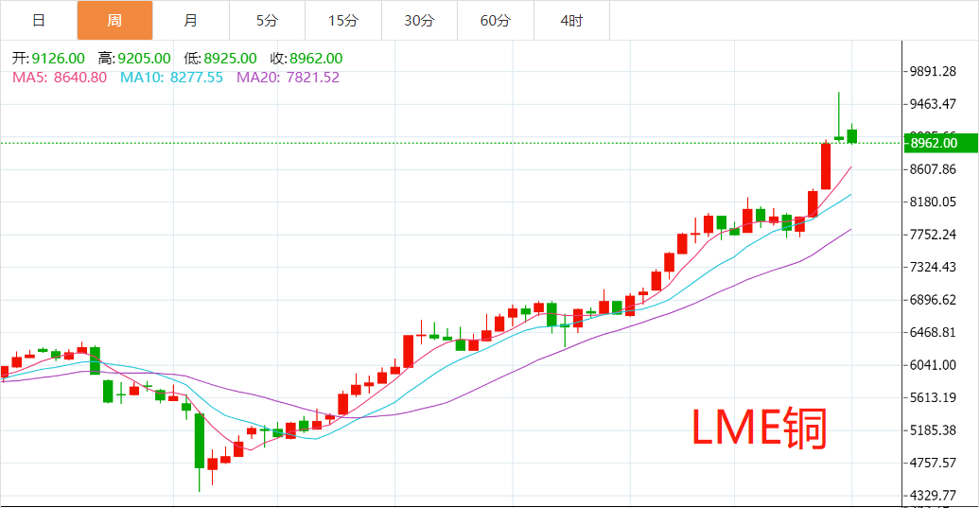980x508 pixels.
Task: Click the MA20: 7821.52 indicator label
Action: (288, 78)
